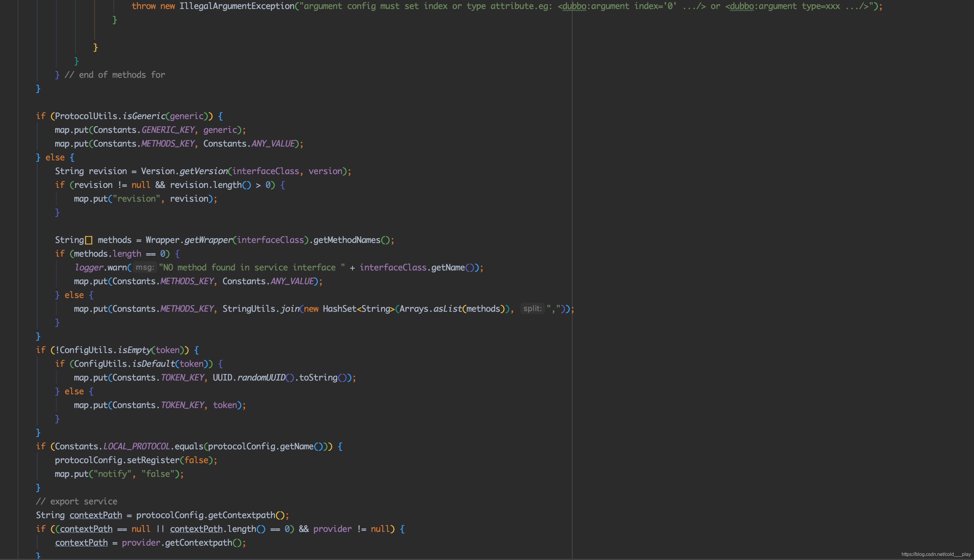Click the .toString() call after randomUUID
This screenshot has height=560, width=974.
pos(321,378)
